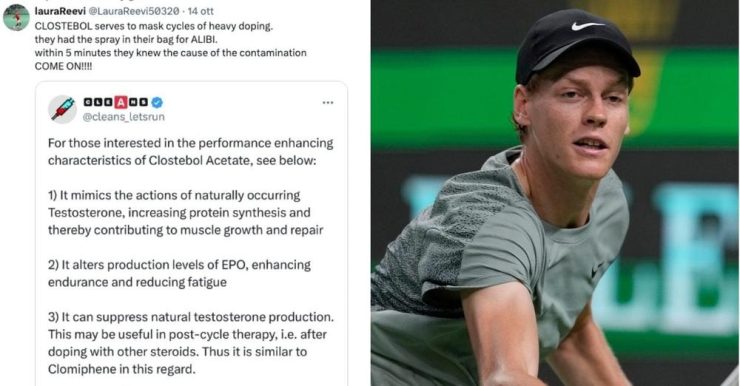Click point 1 about mimicking Testosterone
The height and width of the screenshot is (386, 740).
pyautogui.click(x=185, y=212)
